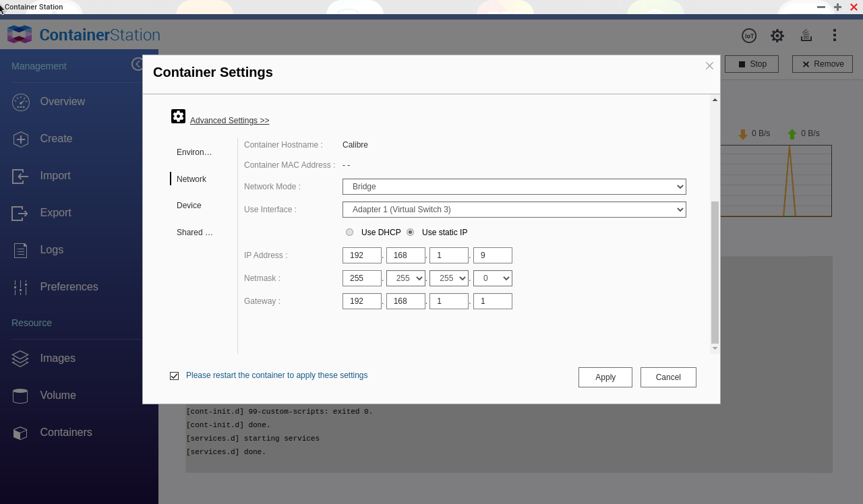Open the Network Mode dropdown
Image resolution: width=863 pixels, height=504 pixels.
(x=514, y=187)
